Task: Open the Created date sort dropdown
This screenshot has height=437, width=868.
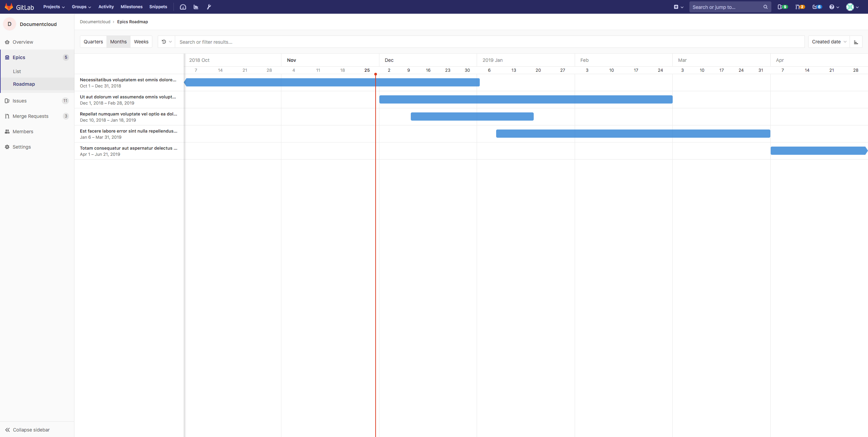Action: point(828,41)
